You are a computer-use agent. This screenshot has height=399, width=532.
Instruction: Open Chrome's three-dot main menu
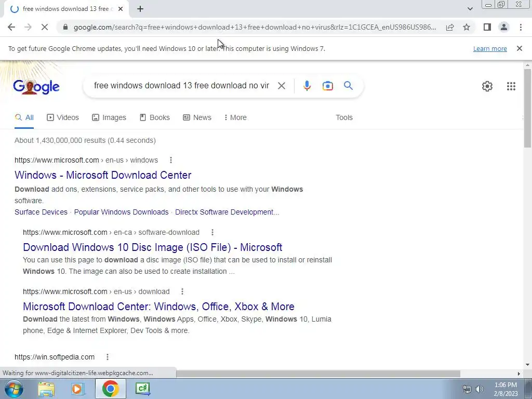point(521,27)
